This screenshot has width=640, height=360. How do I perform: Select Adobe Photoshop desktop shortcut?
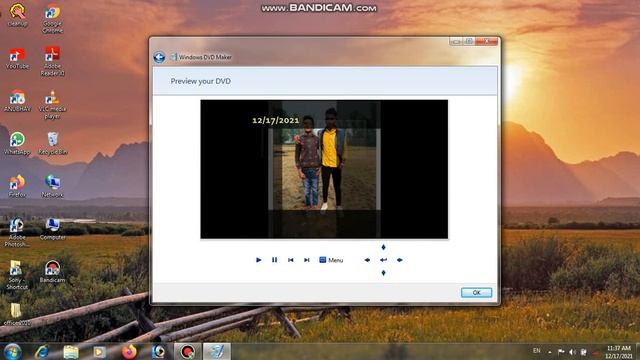17,232
